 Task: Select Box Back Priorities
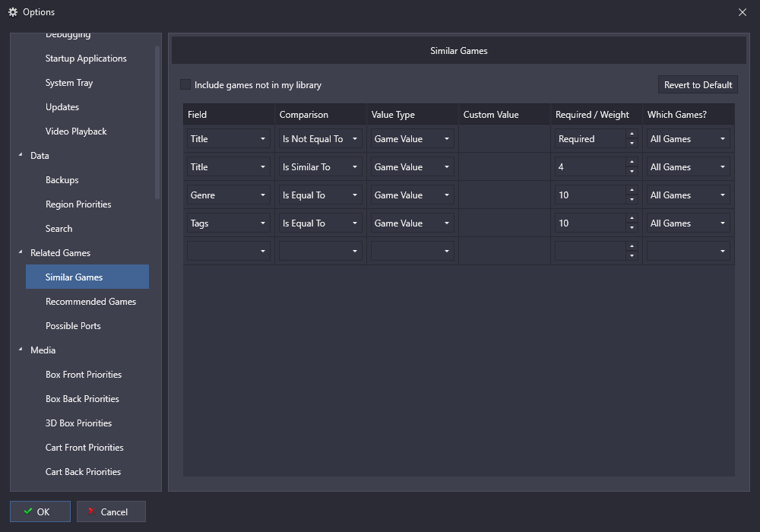point(82,399)
